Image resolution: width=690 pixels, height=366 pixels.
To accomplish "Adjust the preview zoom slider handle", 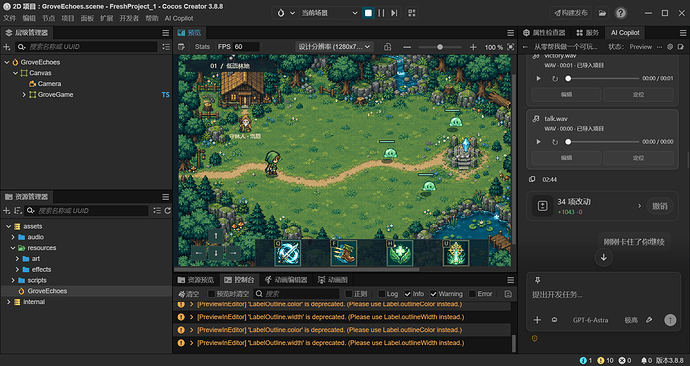I will (440, 47).
